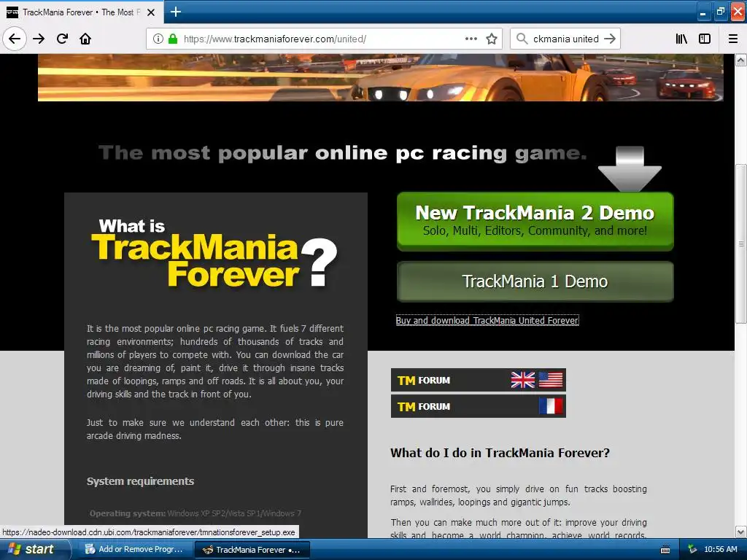This screenshot has width=747, height=560.
Task: Click the 10:56 AM taskbar clock
Action: coord(720,549)
